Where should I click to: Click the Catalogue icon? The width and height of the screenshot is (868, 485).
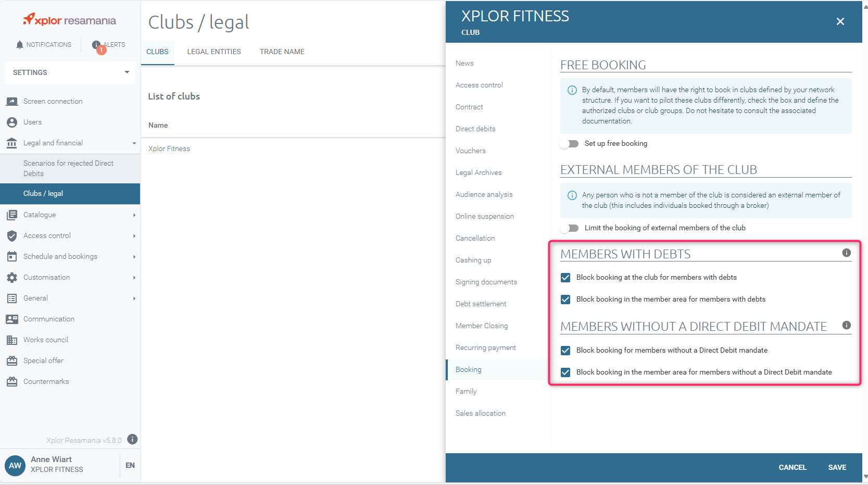pos(12,215)
